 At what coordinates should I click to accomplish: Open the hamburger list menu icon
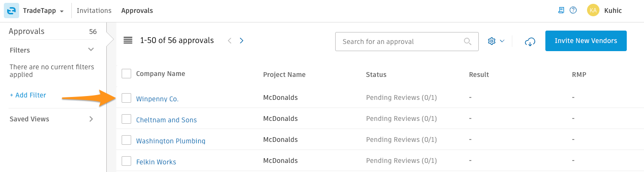tap(128, 41)
